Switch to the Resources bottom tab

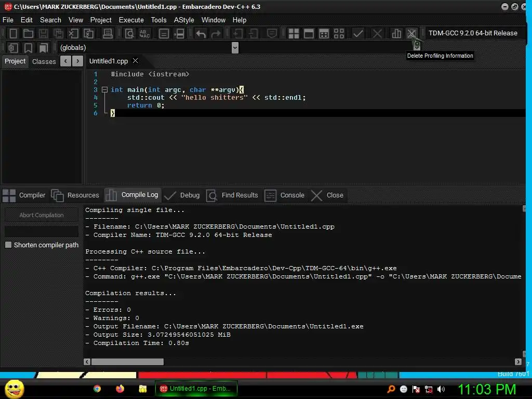pyautogui.click(x=75, y=195)
